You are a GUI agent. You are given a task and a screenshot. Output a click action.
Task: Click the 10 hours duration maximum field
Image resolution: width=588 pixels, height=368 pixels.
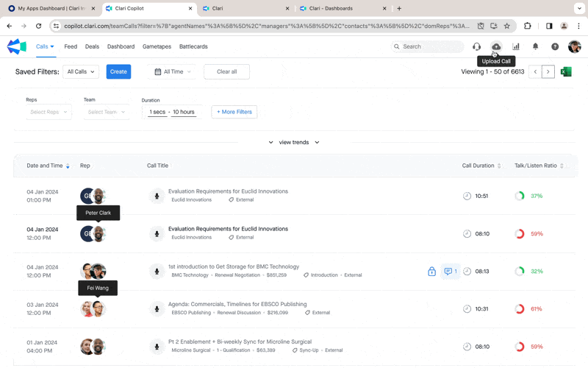coord(184,112)
